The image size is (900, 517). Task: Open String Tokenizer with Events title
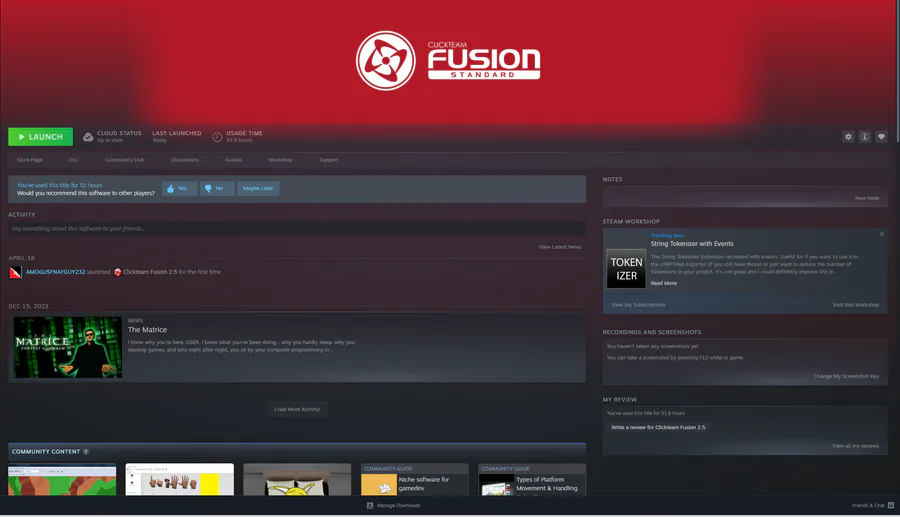[692, 243]
